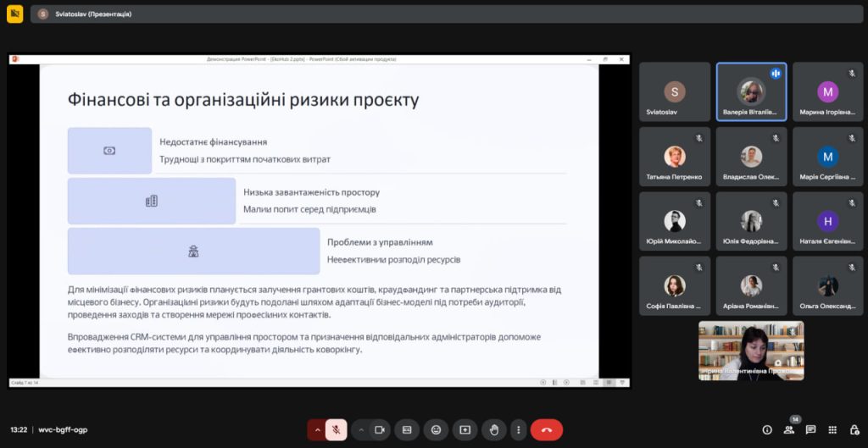Leave the call with red hang-up button
This screenshot has width=868, height=448.
547,429
